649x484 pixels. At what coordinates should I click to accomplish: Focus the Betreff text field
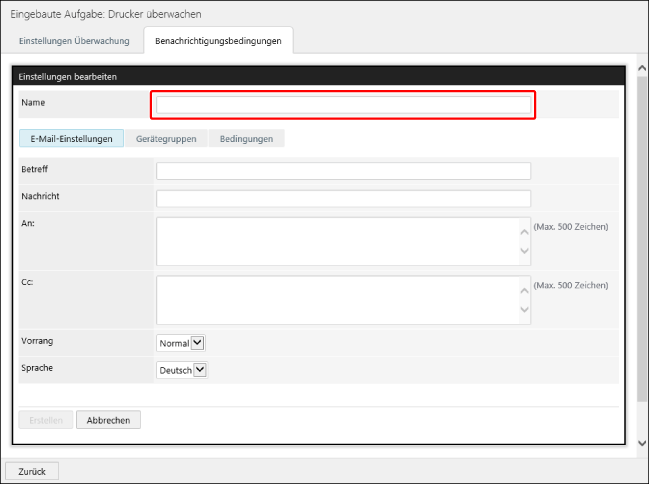[x=343, y=171]
